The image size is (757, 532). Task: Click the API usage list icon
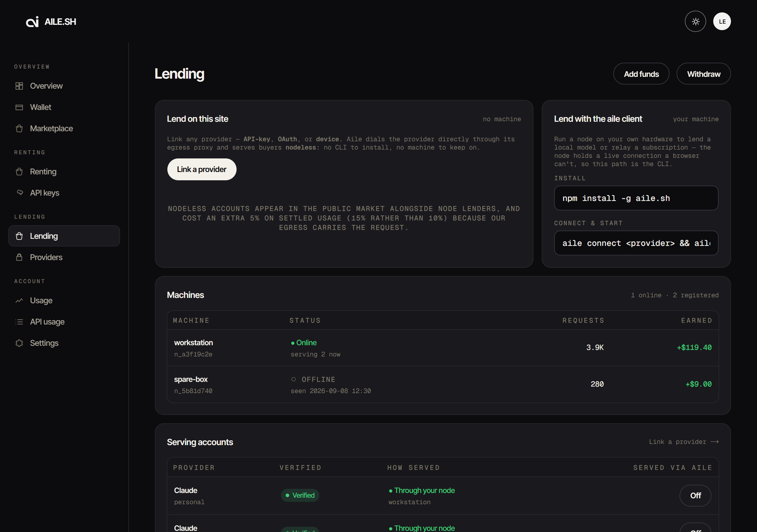(x=19, y=322)
